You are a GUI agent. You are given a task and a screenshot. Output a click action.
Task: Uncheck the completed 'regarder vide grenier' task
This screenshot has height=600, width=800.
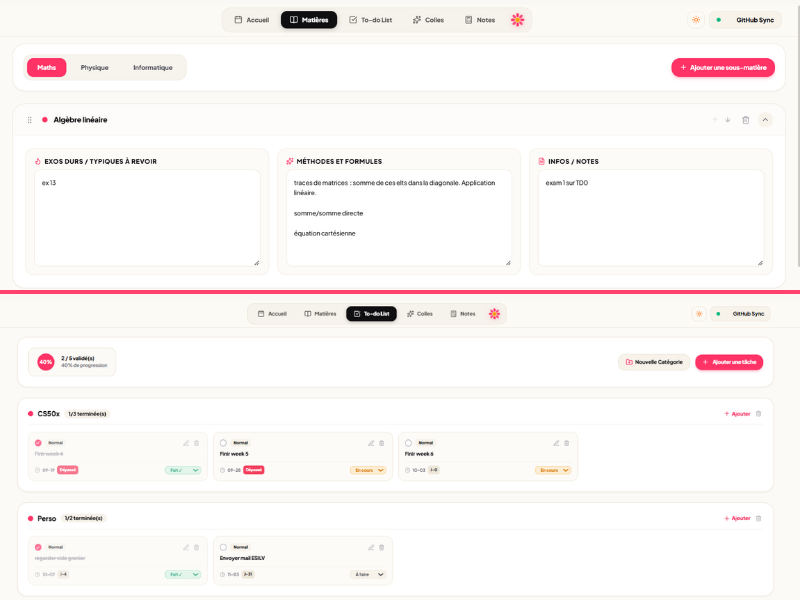point(38,547)
